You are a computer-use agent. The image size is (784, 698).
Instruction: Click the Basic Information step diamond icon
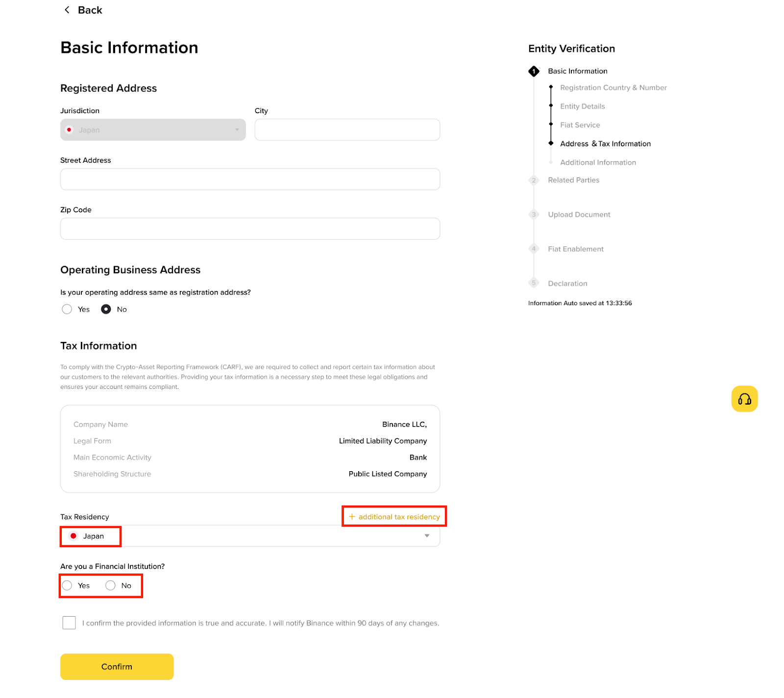pos(534,71)
